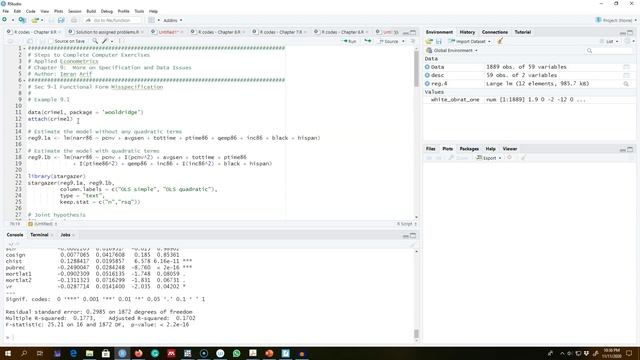This screenshot has height=360, width=640.
Task: Click the workspace panes grid icon
Action: pos(151,20)
